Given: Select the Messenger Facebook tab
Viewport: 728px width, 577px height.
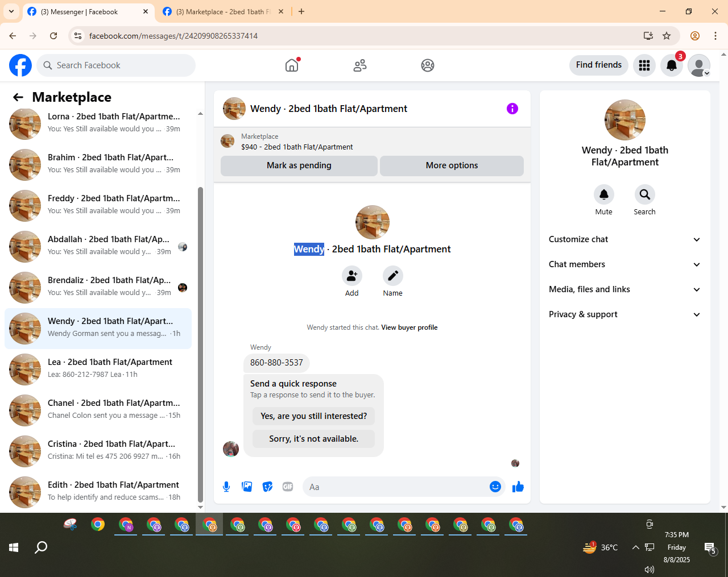Looking at the screenshot, I should pyautogui.click(x=88, y=11).
